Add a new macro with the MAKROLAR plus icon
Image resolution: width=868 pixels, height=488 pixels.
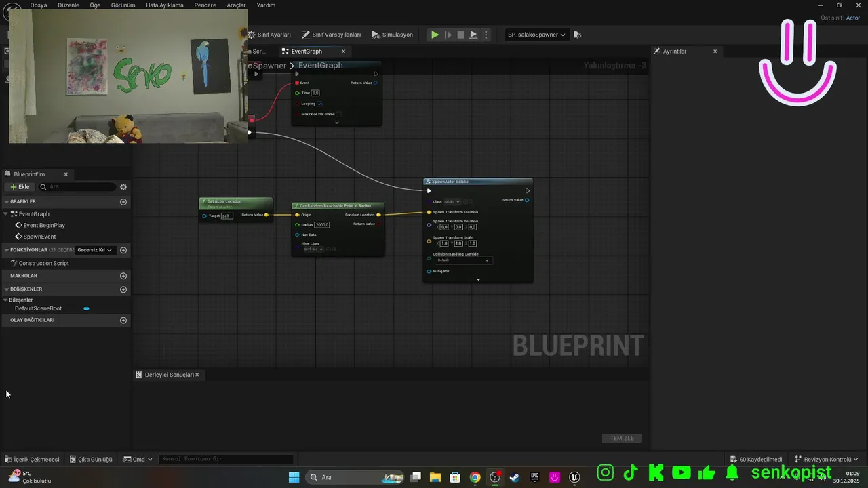(123, 276)
